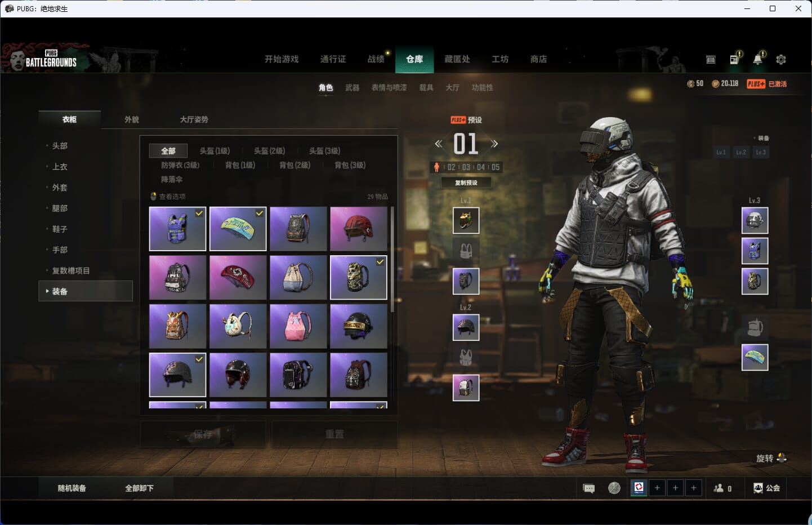Click the crate storage icon beside news
812x525 pixels.
pos(711,59)
